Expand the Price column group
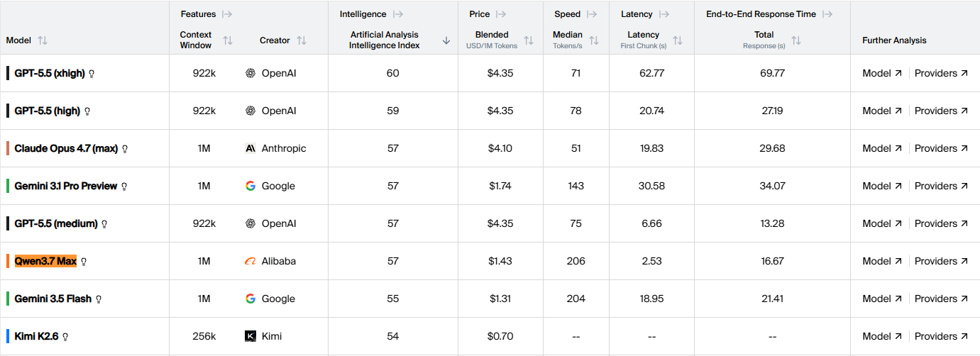The width and height of the screenshot is (980, 356). coord(501,14)
